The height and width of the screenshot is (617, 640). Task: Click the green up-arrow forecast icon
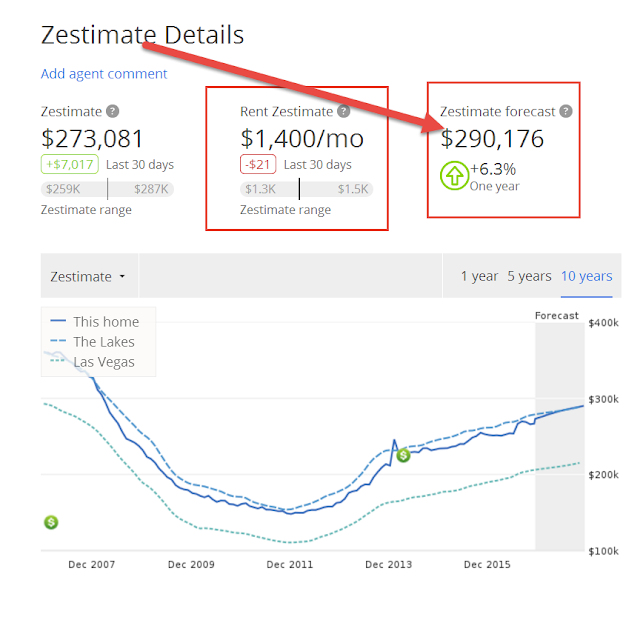[x=454, y=176]
